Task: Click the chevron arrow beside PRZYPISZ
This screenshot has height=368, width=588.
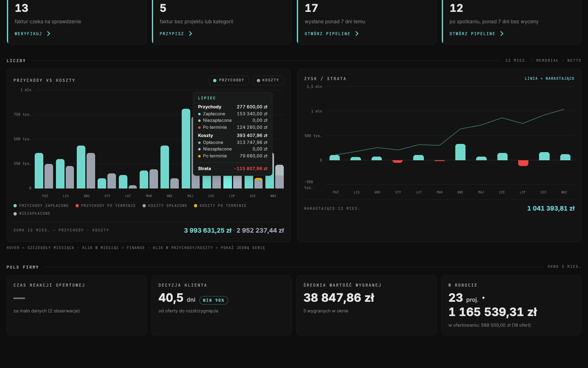Action: click(190, 34)
